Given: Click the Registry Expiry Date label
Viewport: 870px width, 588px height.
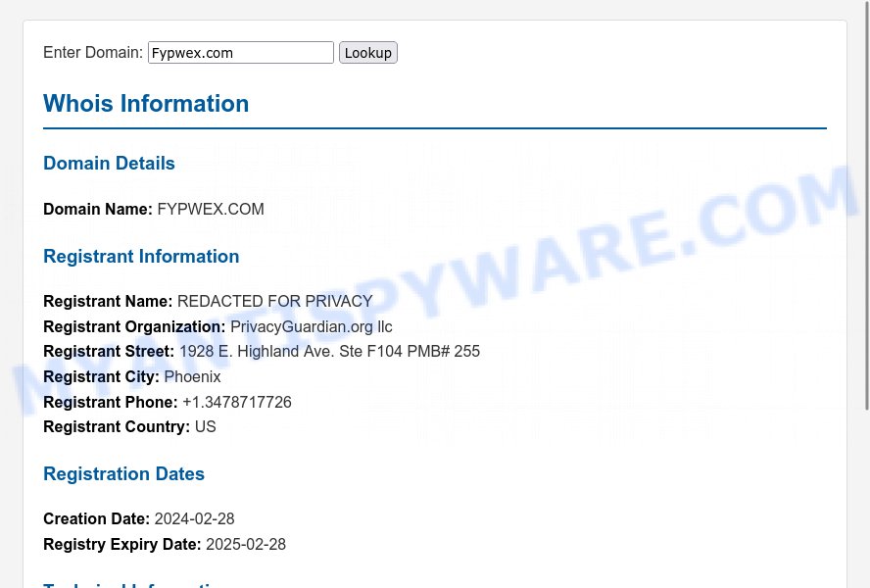Looking at the screenshot, I should point(122,545).
